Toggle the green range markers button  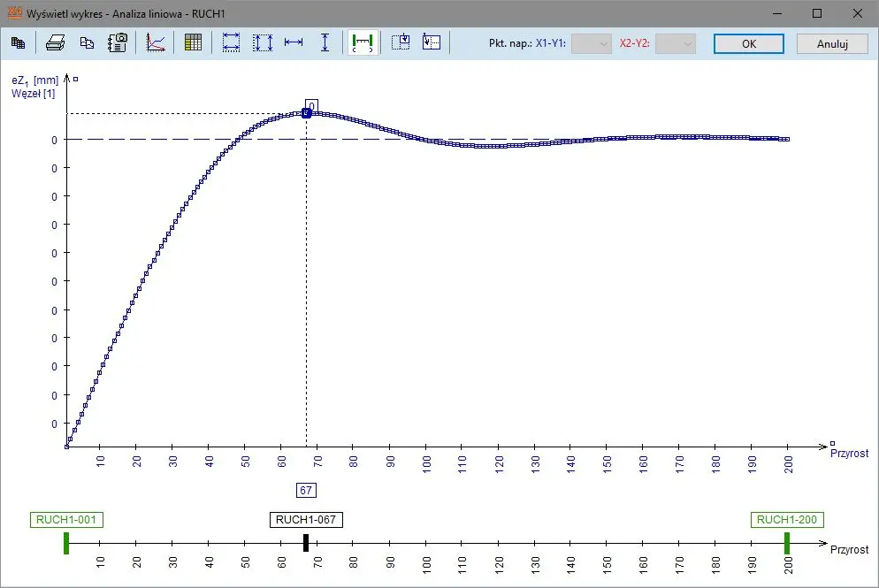click(x=363, y=43)
